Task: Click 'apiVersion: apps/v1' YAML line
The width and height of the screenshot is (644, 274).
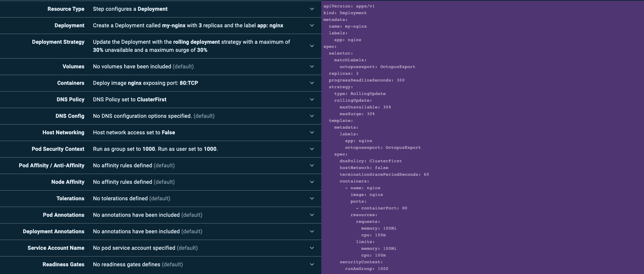Action: point(349,6)
